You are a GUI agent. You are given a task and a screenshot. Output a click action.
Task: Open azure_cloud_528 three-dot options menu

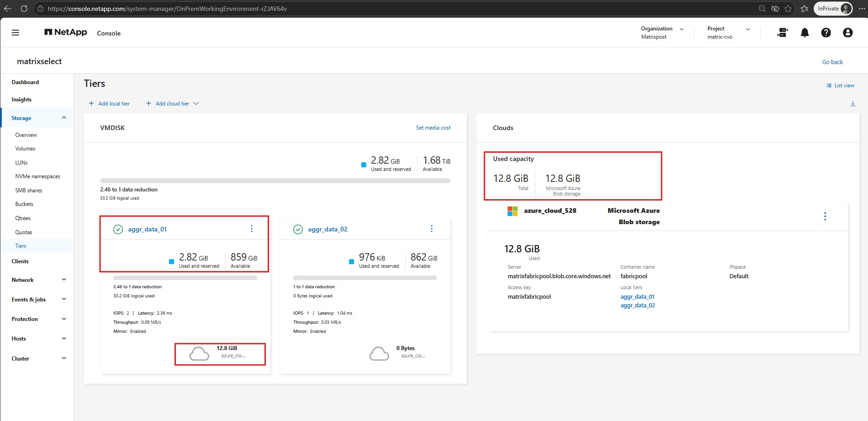(x=825, y=216)
